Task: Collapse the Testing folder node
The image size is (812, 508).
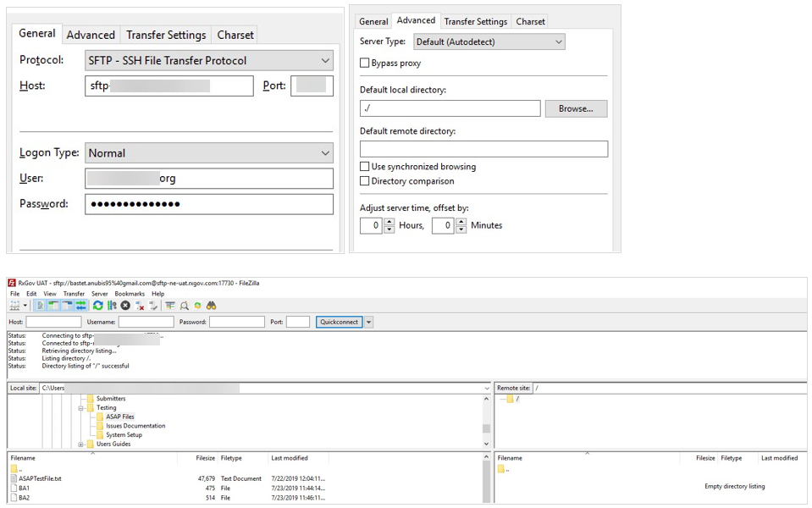Action: (x=80, y=408)
